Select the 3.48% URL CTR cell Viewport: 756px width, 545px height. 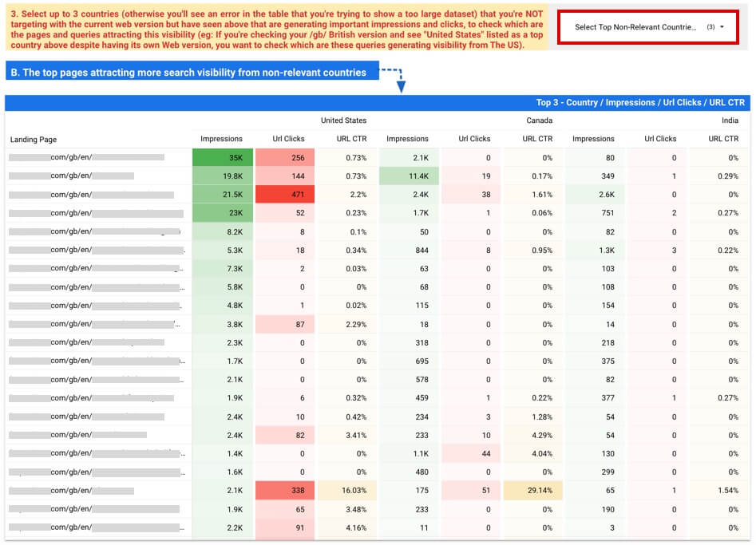(347, 509)
